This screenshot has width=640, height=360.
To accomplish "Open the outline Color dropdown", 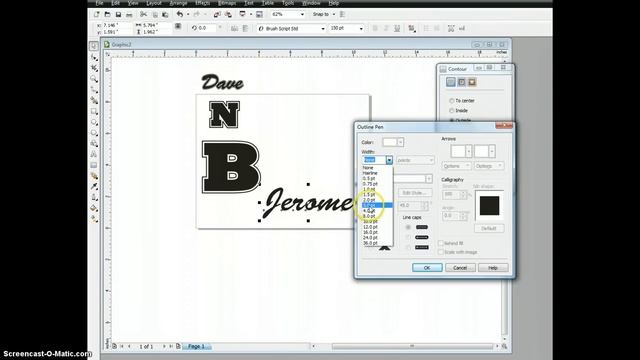I will click(x=400, y=142).
